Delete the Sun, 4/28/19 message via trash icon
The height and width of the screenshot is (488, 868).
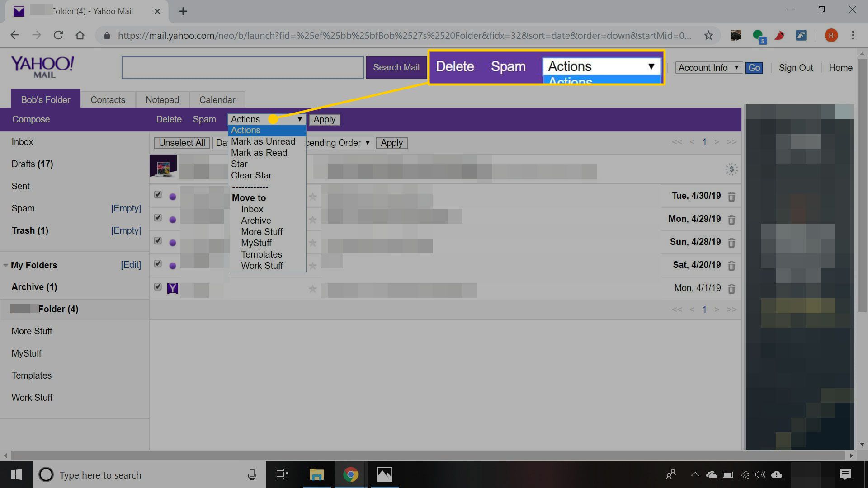731,243
